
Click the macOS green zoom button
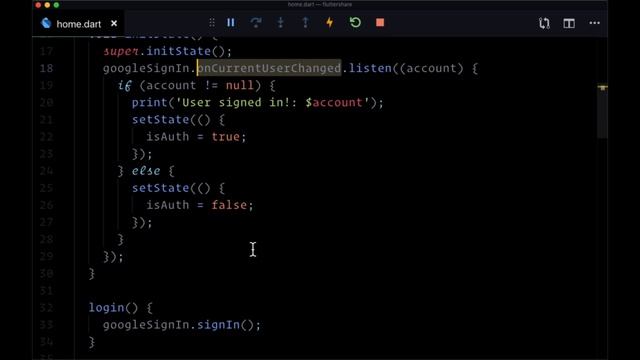pyautogui.click(x=56, y=5)
